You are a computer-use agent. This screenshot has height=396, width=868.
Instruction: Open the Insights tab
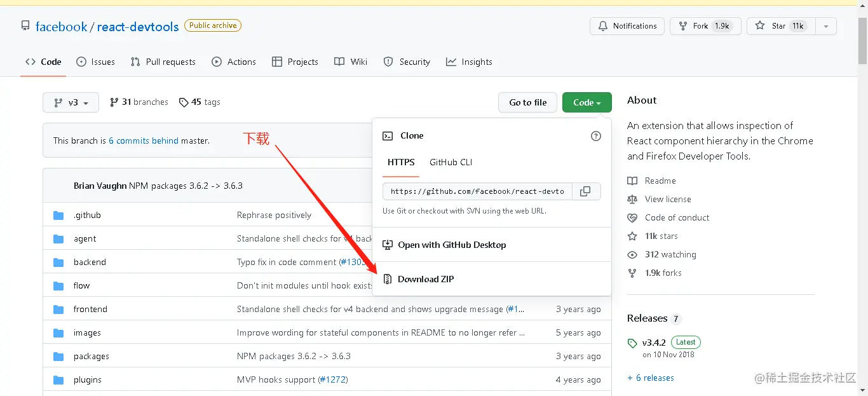469,62
